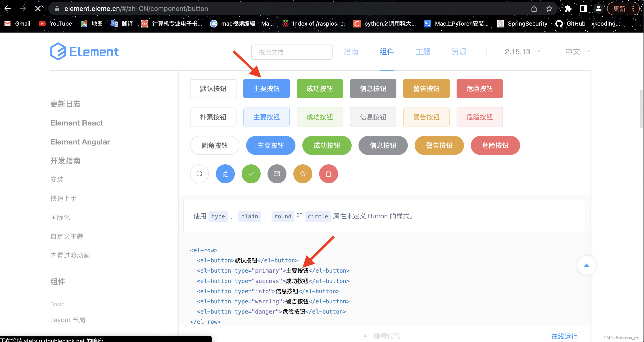The width and height of the screenshot is (644, 342).
Task: Click the orange circular star button
Action: [x=303, y=174]
